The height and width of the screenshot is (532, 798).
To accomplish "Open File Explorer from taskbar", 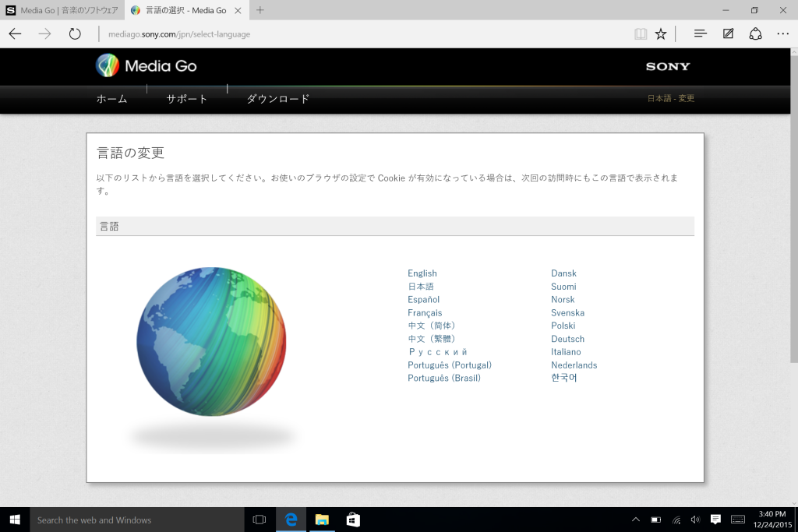I will click(x=322, y=520).
